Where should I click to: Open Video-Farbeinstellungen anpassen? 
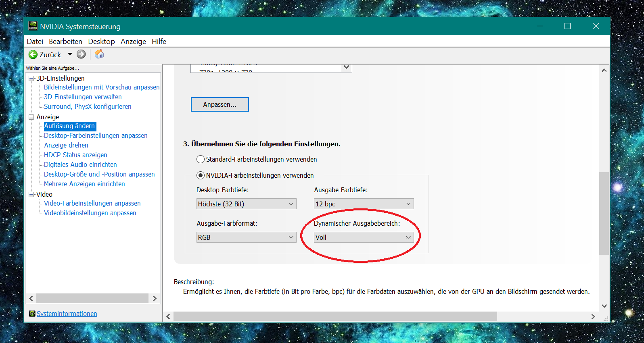click(92, 203)
